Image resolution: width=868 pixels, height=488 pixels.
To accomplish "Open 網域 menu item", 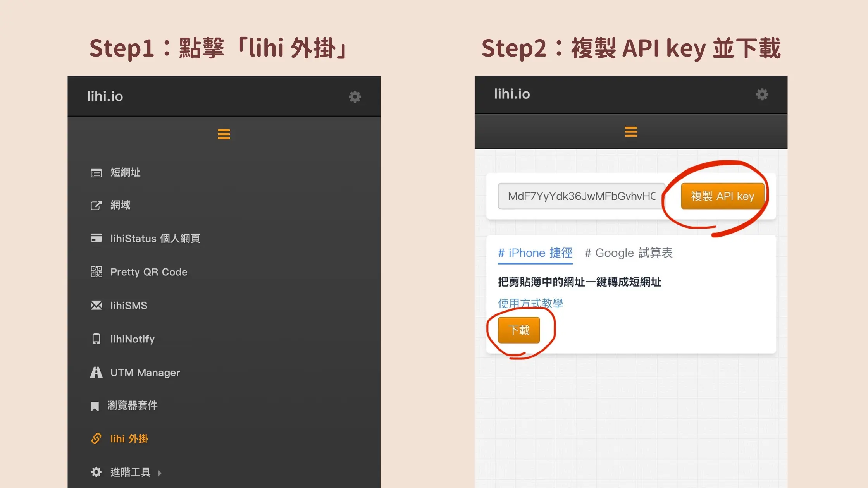I will [120, 205].
